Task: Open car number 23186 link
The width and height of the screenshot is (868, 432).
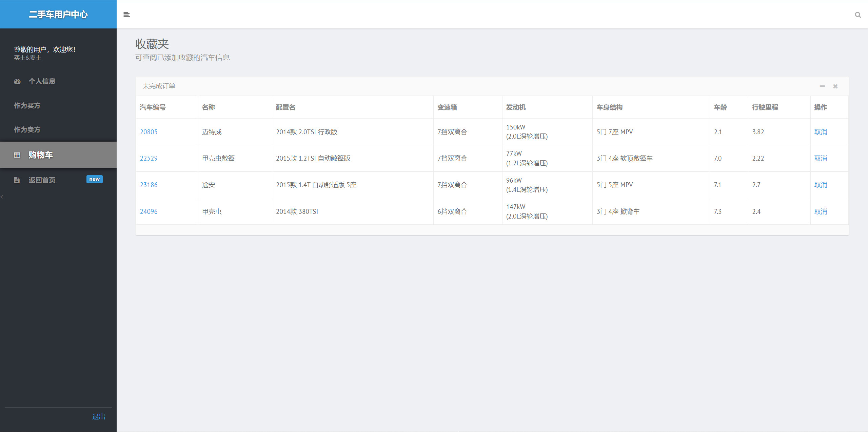Action: (149, 185)
